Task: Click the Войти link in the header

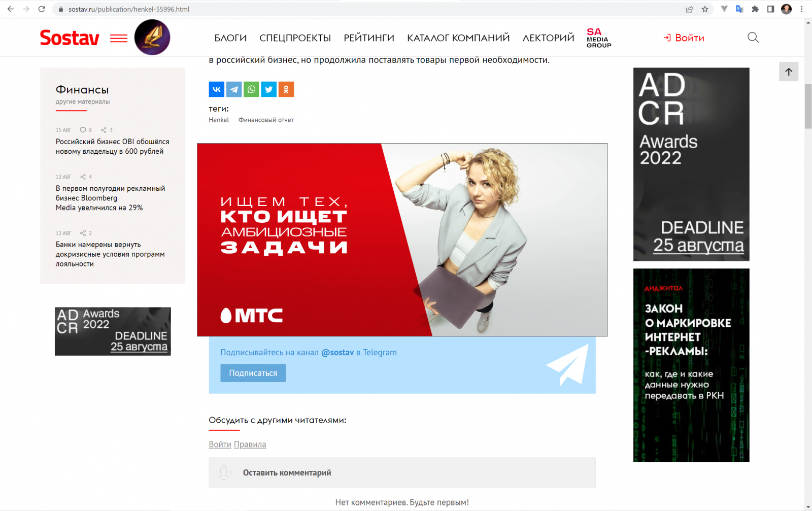Action: [x=684, y=38]
